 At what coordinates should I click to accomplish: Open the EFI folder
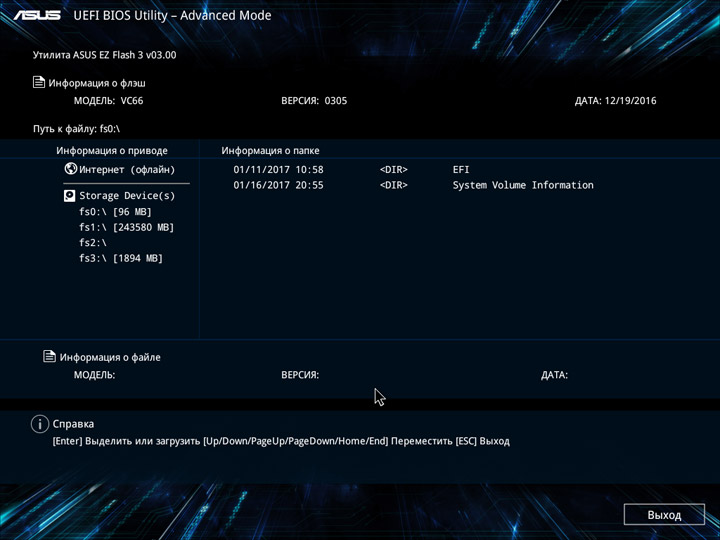click(x=461, y=169)
